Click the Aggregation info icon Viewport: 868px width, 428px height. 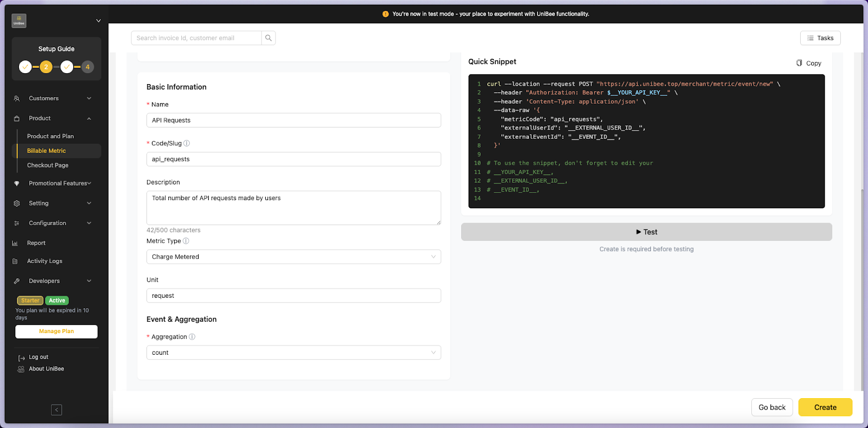(192, 337)
